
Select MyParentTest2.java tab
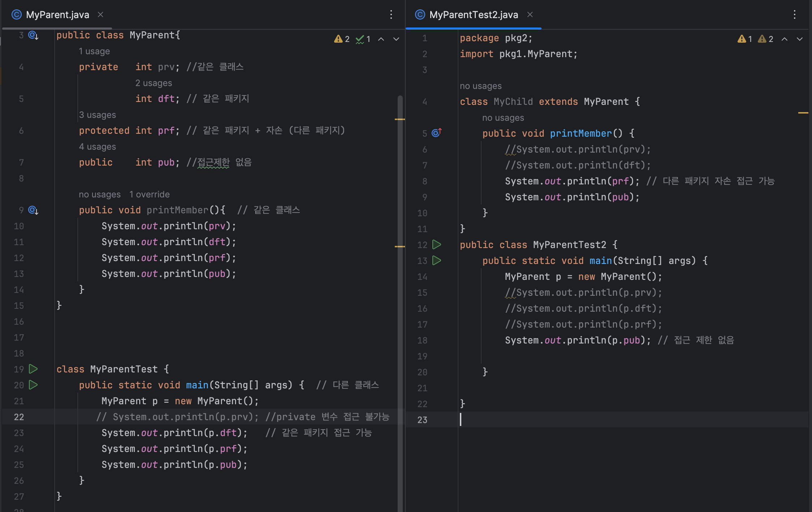pos(473,14)
